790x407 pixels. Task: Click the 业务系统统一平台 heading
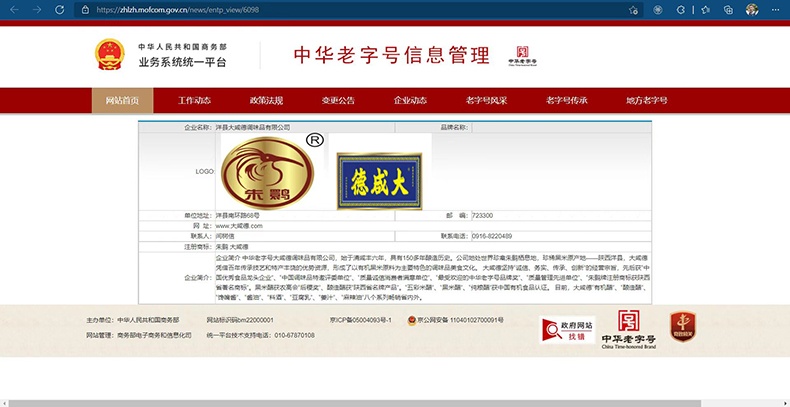182,62
